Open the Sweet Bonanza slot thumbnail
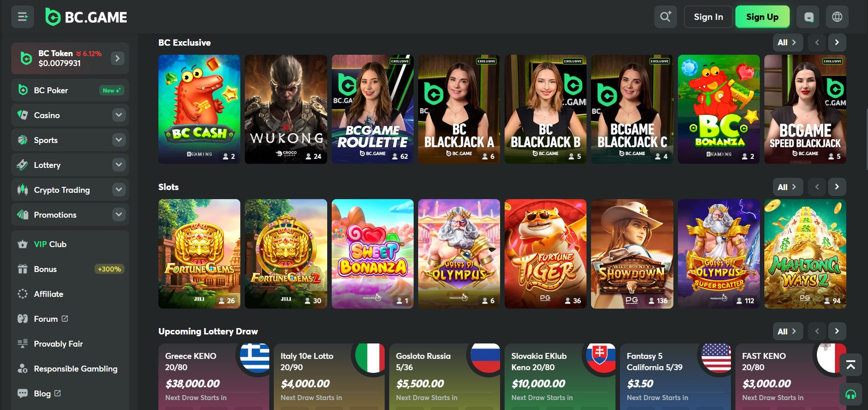The image size is (868, 410). point(372,254)
